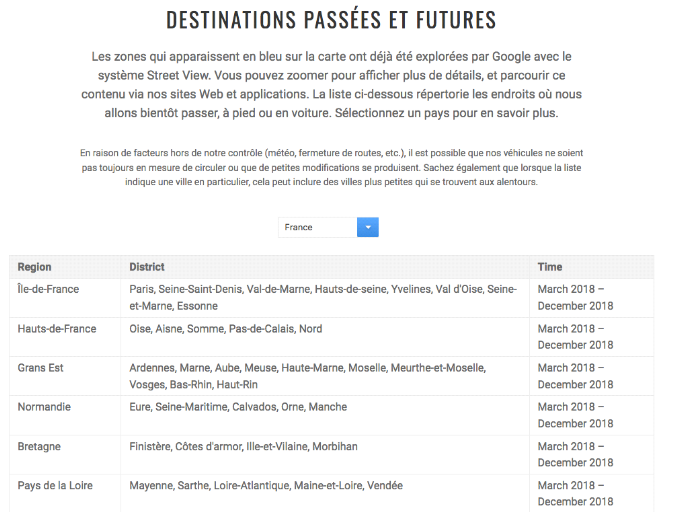679x512 pixels.
Task: Click the district list starting with Finistère
Action: click(x=243, y=446)
